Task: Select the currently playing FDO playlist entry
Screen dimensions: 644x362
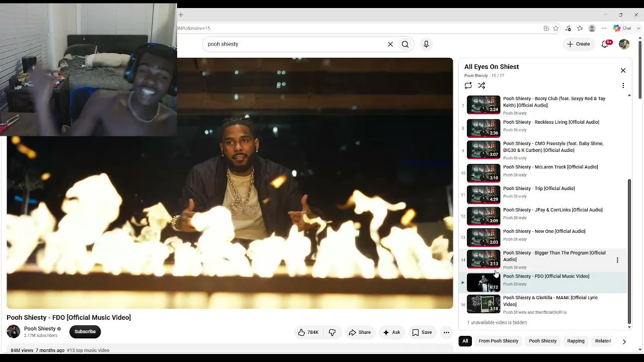Action: click(x=543, y=282)
